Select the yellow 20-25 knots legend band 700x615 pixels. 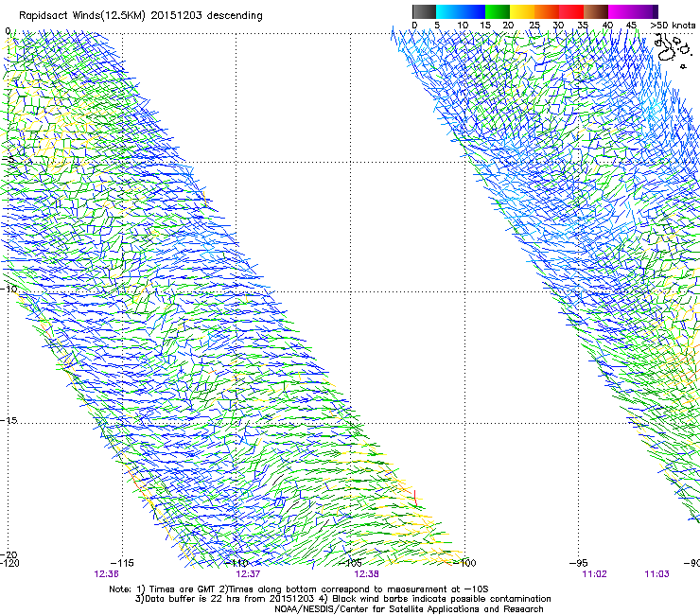pyautogui.click(x=522, y=11)
